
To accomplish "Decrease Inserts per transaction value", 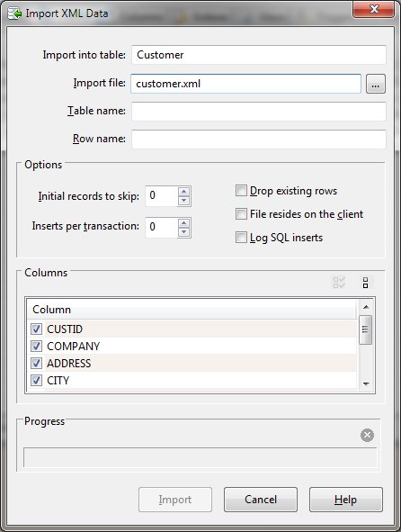I will [x=183, y=231].
